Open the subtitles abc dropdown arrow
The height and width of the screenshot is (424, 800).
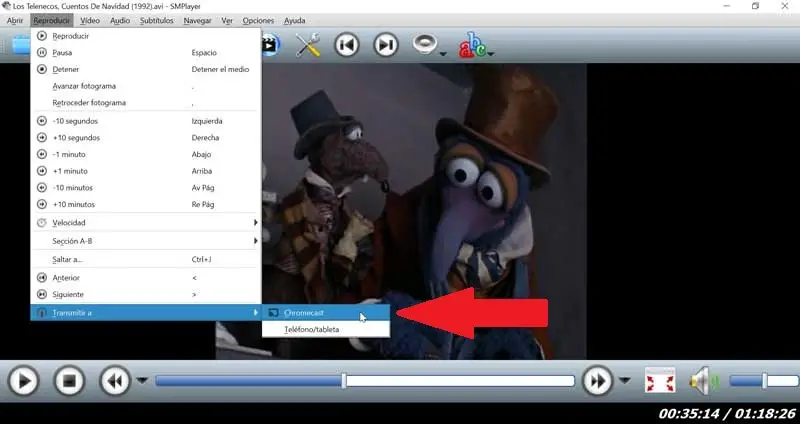pos(490,54)
